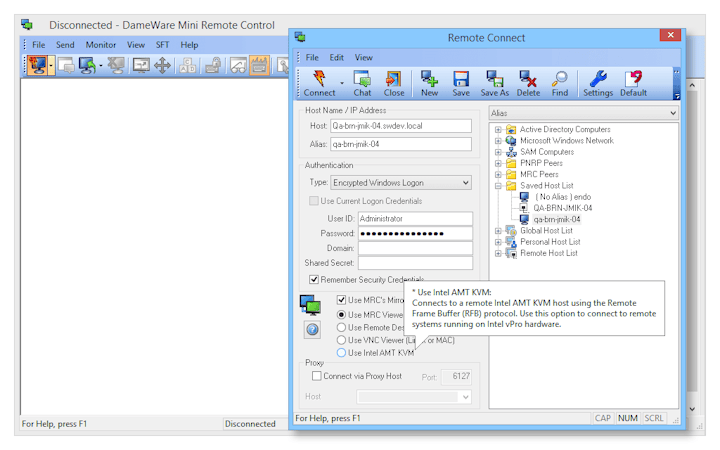Click the lock keyboard icon in main toolbar
Image resolution: width=720 pixels, height=450 pixels.
(213, 66)
